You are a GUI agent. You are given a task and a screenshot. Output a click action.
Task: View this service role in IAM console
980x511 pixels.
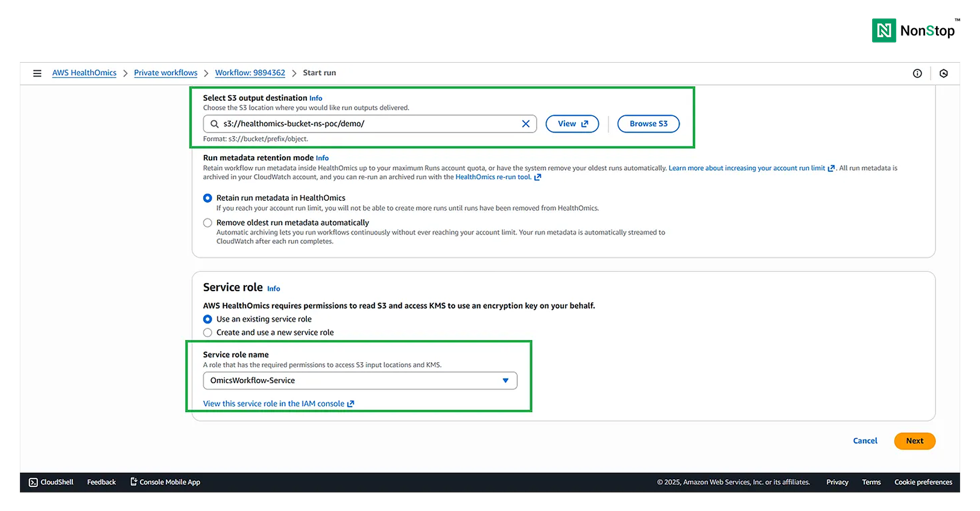[x=279, y=404]
